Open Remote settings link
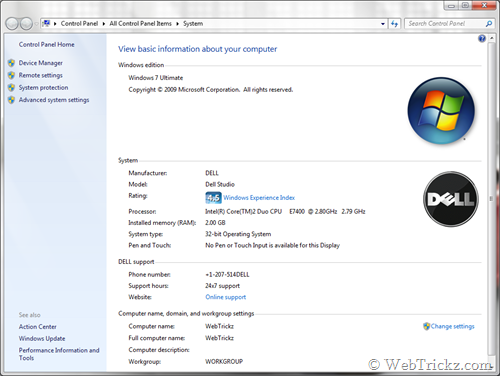This screenshot has width=500, height=376. click(x=41, y=75)
